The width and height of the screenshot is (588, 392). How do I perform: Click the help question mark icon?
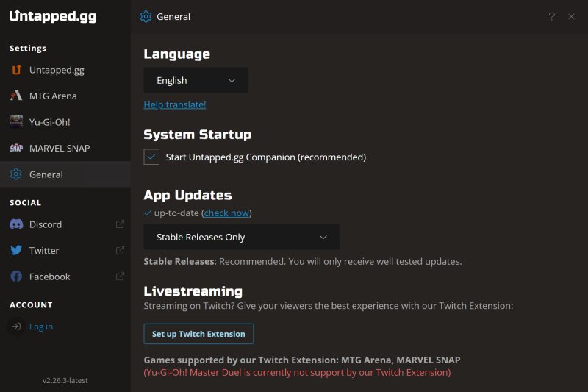pos(552,16)
